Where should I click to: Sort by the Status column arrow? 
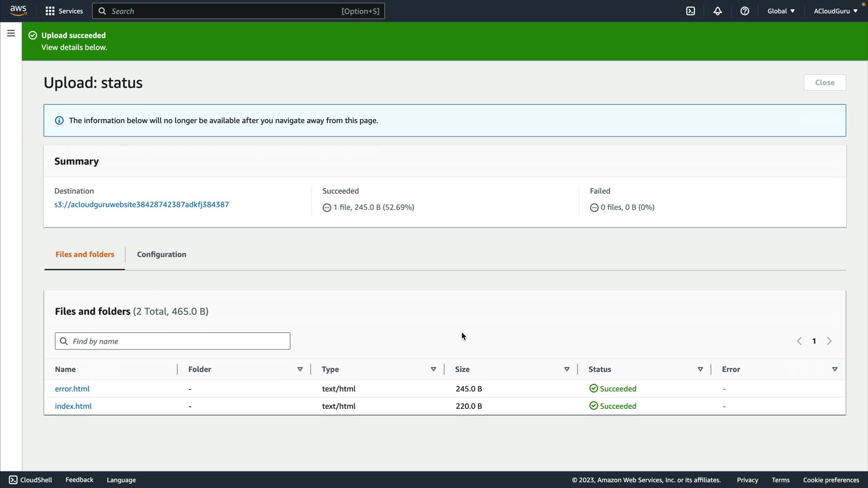700,369
